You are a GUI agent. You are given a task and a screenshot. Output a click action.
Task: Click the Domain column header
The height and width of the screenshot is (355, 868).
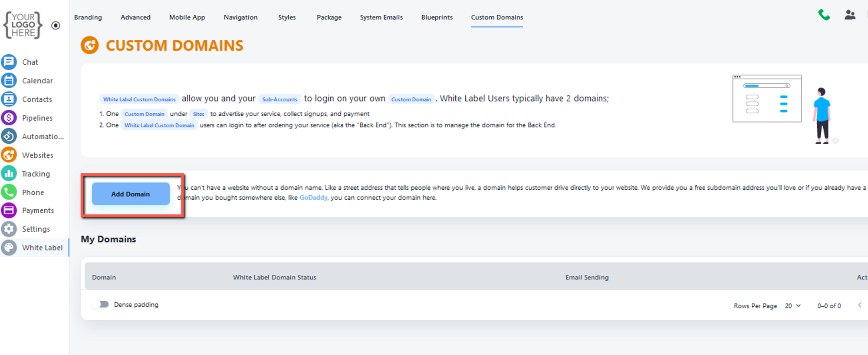point(104,277)
